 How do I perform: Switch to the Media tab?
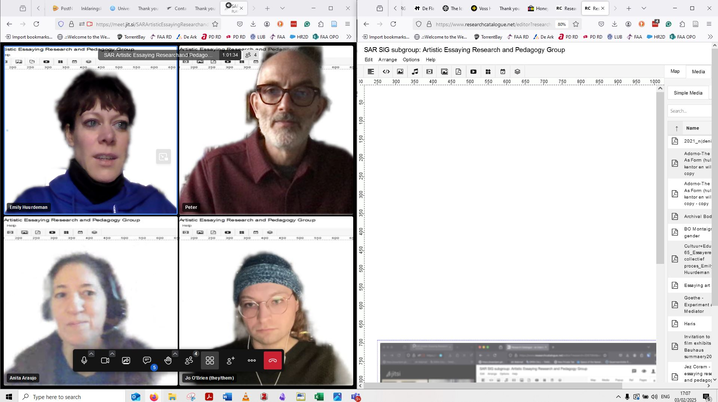pos(698,72)
